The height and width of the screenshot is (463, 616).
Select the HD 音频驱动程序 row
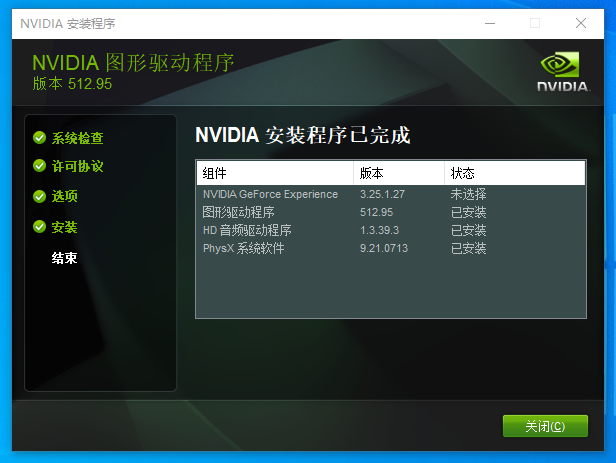pos(391,230)
